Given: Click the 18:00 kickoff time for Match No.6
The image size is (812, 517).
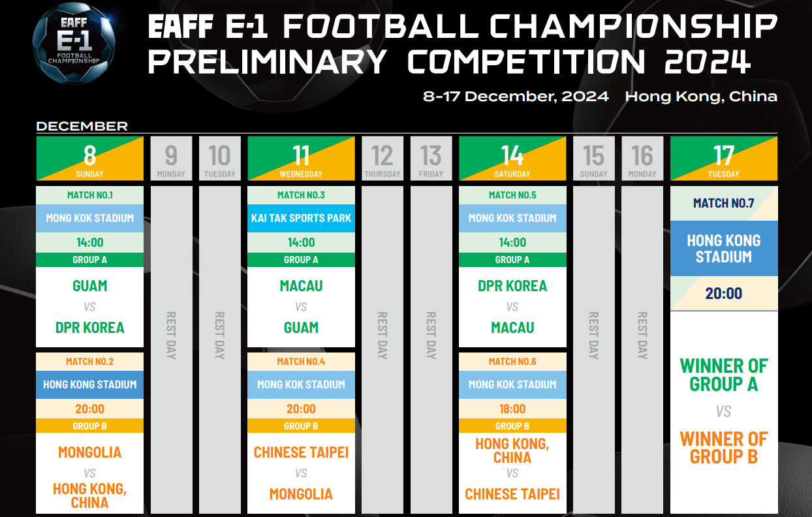Looking at the screenshot, I should (512, 409).
